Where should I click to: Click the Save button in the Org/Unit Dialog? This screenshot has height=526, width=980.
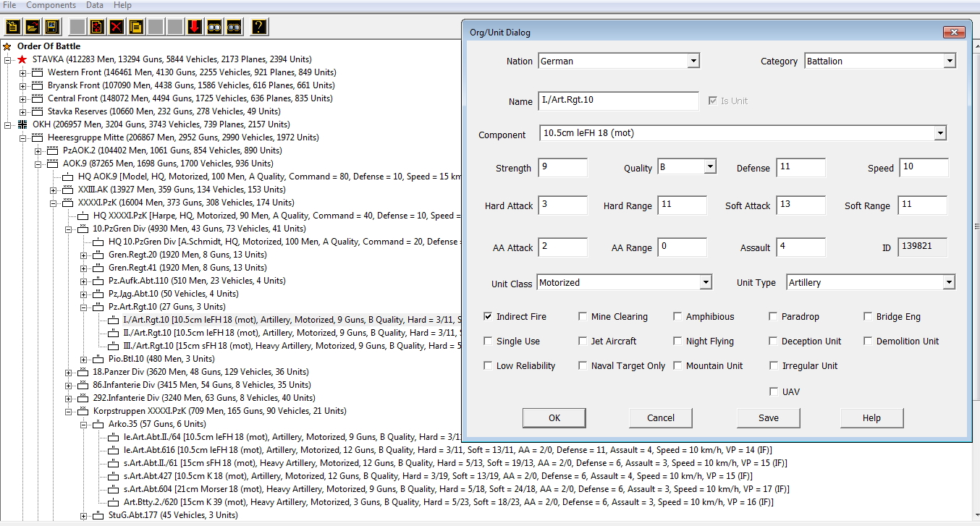769,418
